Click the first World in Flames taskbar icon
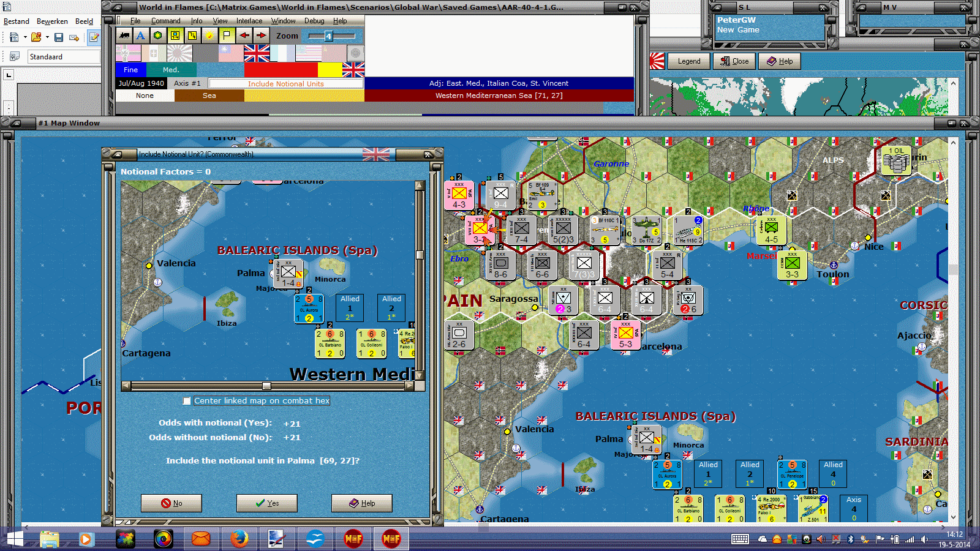The height and width of the screenshot is (551, 980). point(353,539)
